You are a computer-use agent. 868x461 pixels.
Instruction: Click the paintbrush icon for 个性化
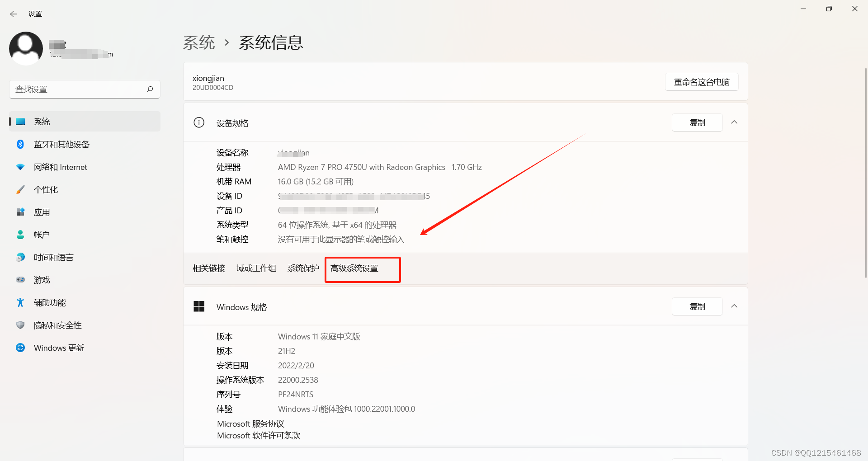point(20,189)
